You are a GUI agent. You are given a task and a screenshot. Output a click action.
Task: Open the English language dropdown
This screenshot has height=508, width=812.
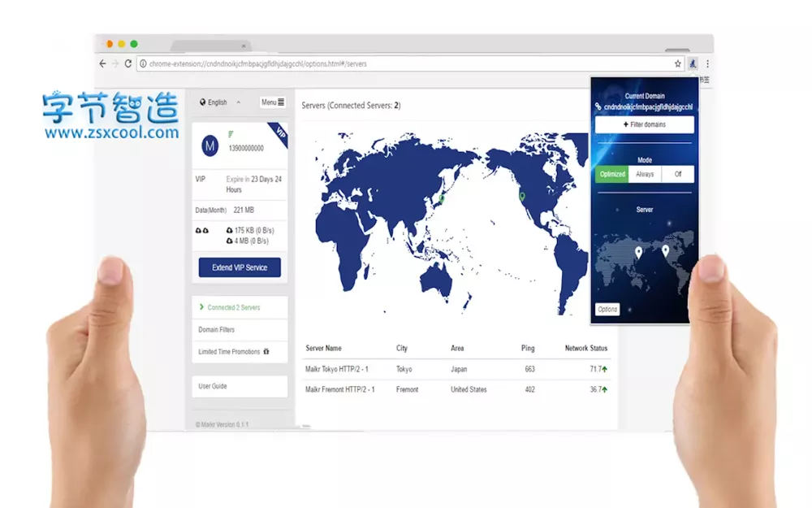point(220,102)
